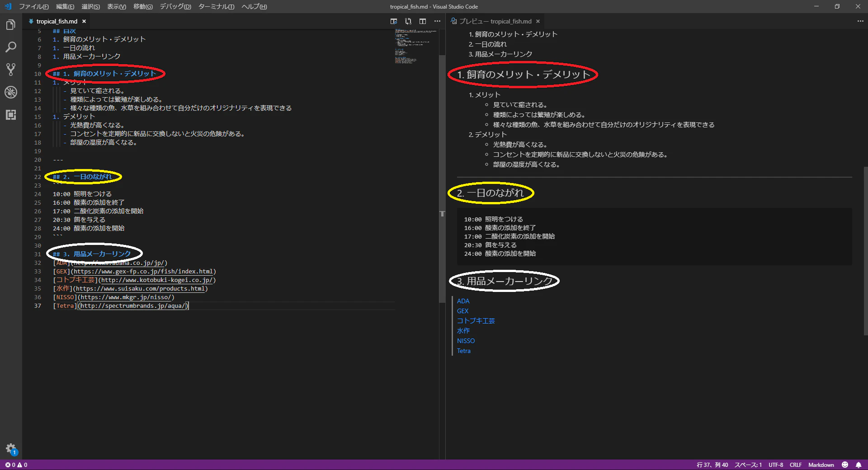Viewport: 868px width, 470px height.
Task: Click the Split Editor icon
Action: pos(423,21)
